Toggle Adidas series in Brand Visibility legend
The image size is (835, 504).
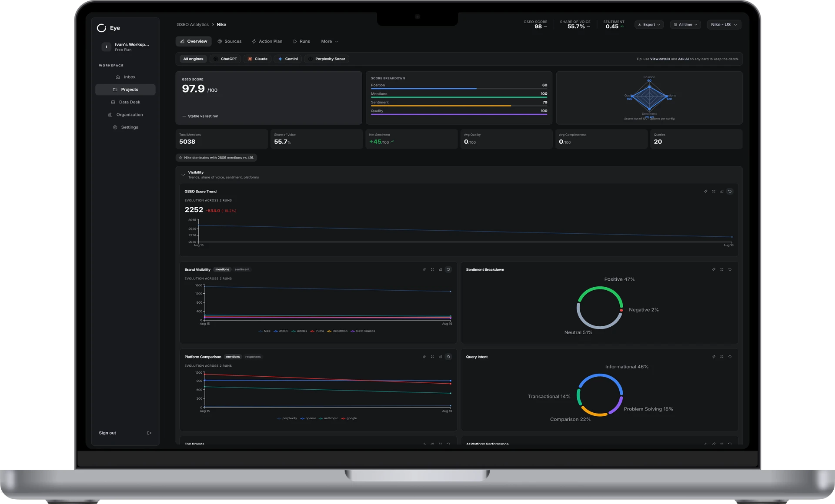[x=299, y=331]
